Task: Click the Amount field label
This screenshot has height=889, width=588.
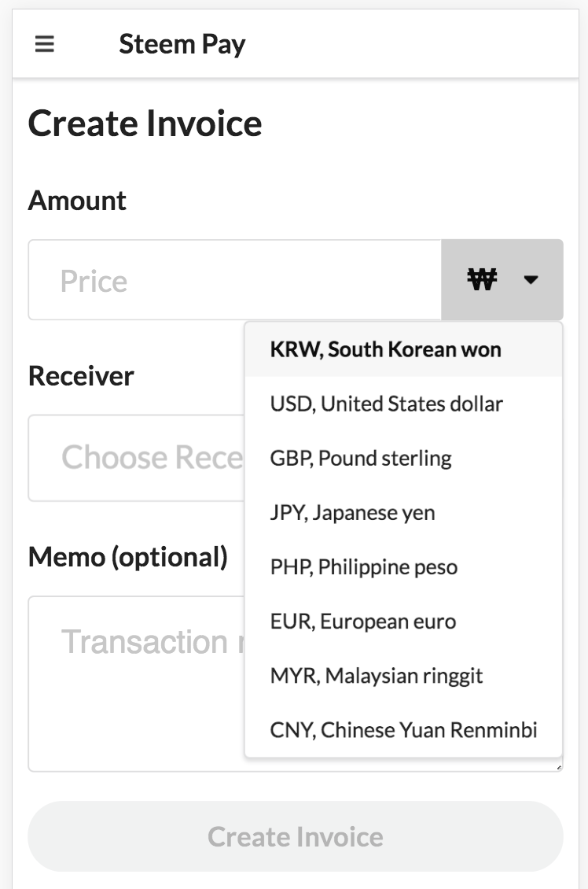Action: click(x=77, y=201)
